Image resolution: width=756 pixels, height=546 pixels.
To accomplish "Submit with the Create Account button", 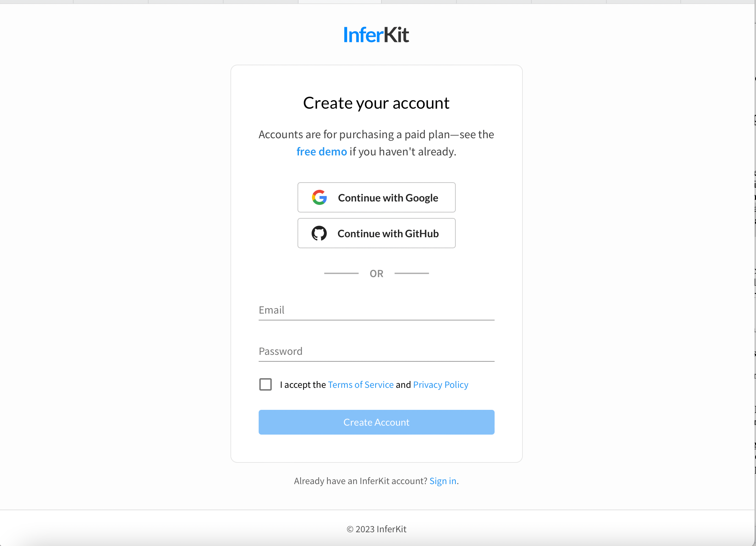I will tap(376, 422).
